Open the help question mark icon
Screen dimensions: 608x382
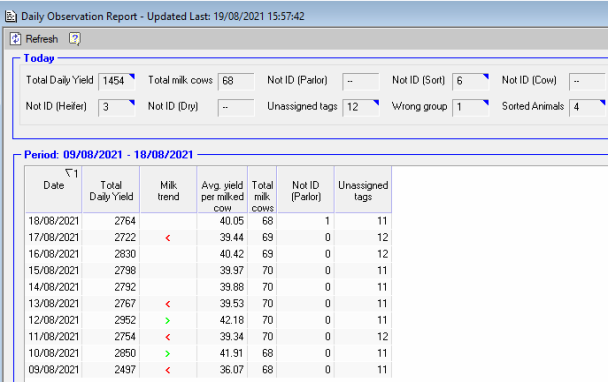tap(74, 39)
